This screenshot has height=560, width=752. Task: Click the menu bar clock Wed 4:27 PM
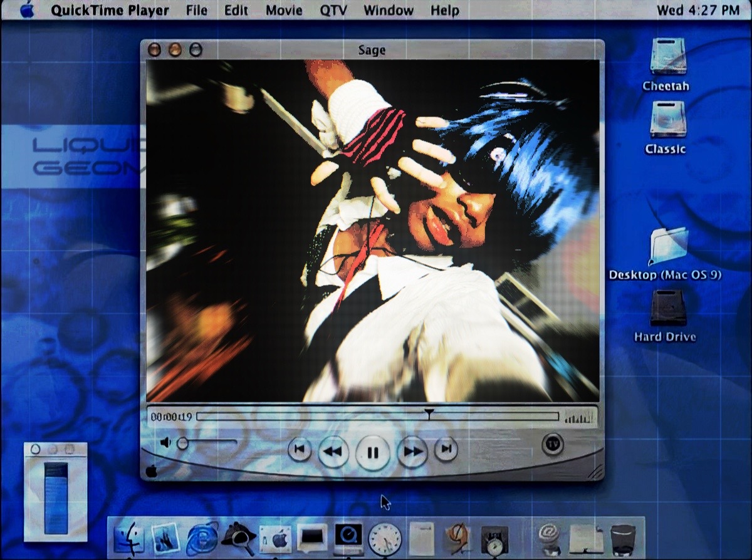[x=698, y=11]
